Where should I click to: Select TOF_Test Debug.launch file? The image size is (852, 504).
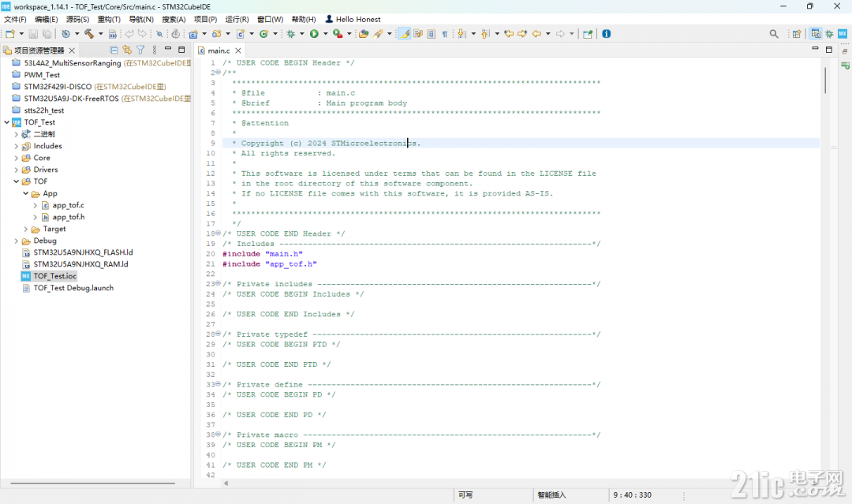68,289
